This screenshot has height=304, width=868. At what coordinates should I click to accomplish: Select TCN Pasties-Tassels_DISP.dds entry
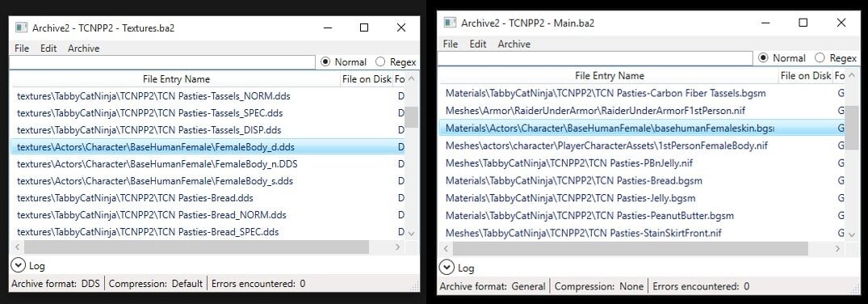[x=208, y=130]
